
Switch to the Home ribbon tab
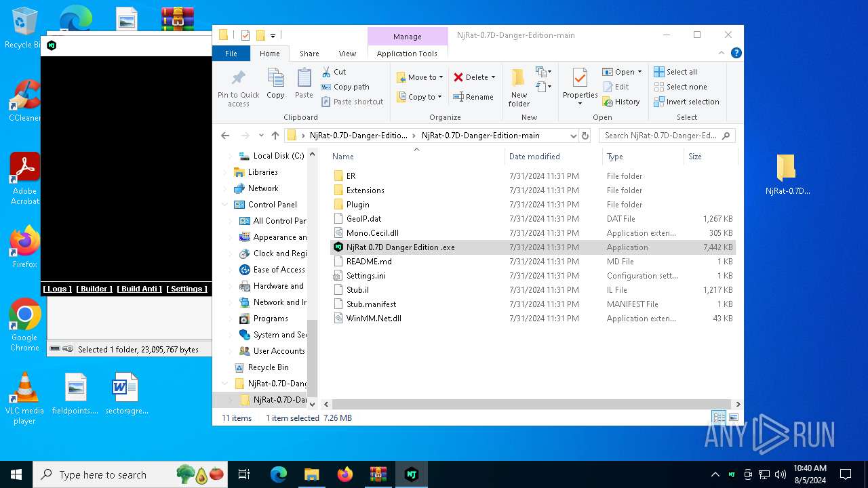point(269,54)
